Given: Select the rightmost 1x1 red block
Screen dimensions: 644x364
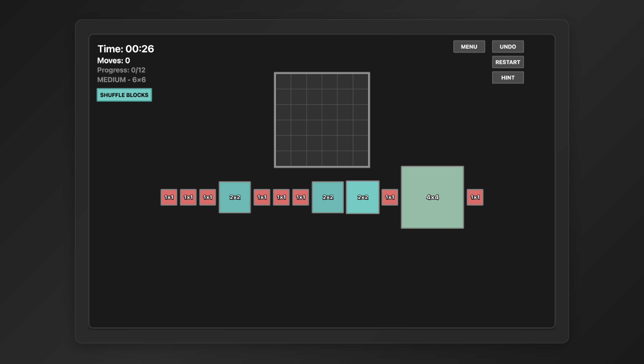Looking at the screenshot, I should (x=475, y=197).
